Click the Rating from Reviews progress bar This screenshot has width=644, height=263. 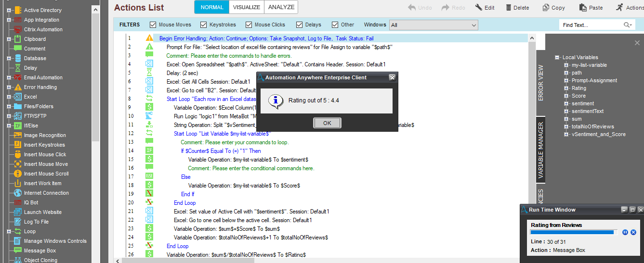tap(573, 232)
